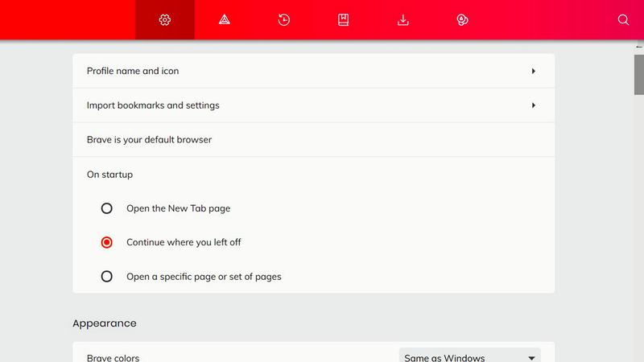Open the History clock icon
644x362 pixels.
coord(284,20)
